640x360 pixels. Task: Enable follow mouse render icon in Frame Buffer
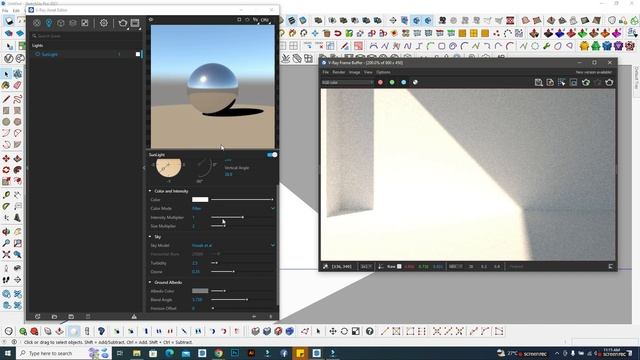pos(562,82)
